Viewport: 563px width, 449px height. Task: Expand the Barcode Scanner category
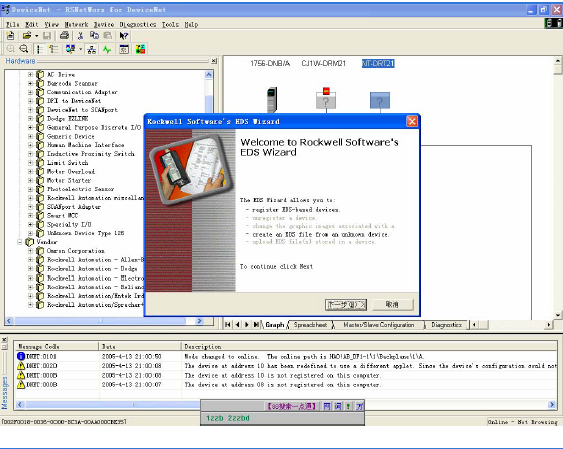[31, 83]
